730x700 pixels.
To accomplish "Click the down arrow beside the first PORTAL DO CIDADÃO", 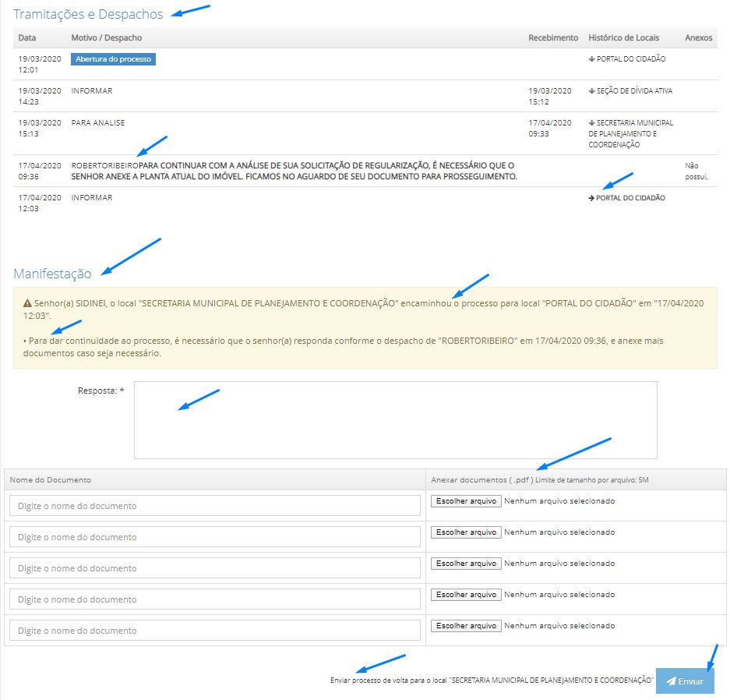I will pos(591,59).
